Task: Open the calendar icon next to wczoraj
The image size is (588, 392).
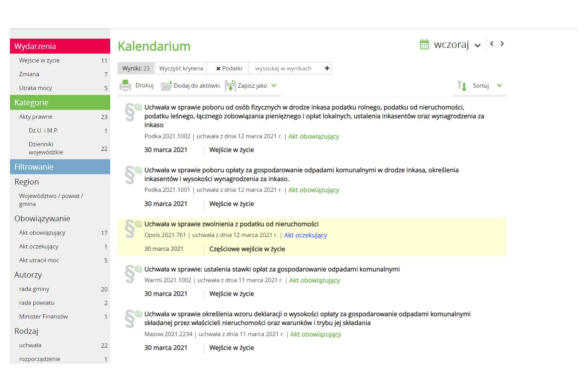Action: click(424, 44)
